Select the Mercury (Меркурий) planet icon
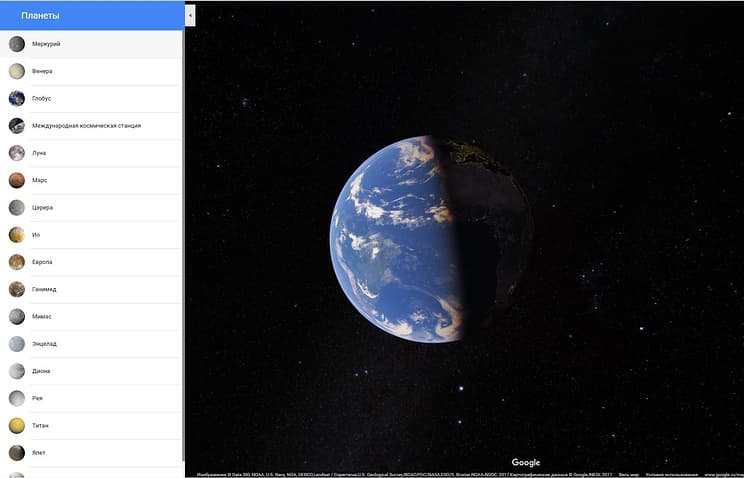 click(17, 44)
